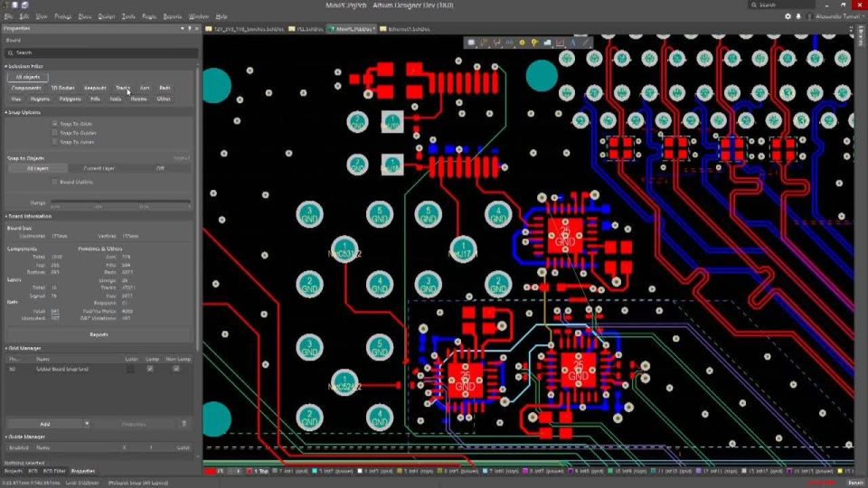Toggle the Keepouts selection filter

95,88
